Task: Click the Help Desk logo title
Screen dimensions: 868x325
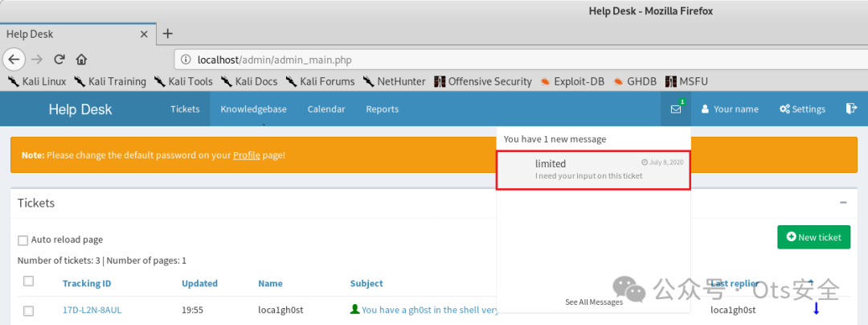Action: [80, 109]
